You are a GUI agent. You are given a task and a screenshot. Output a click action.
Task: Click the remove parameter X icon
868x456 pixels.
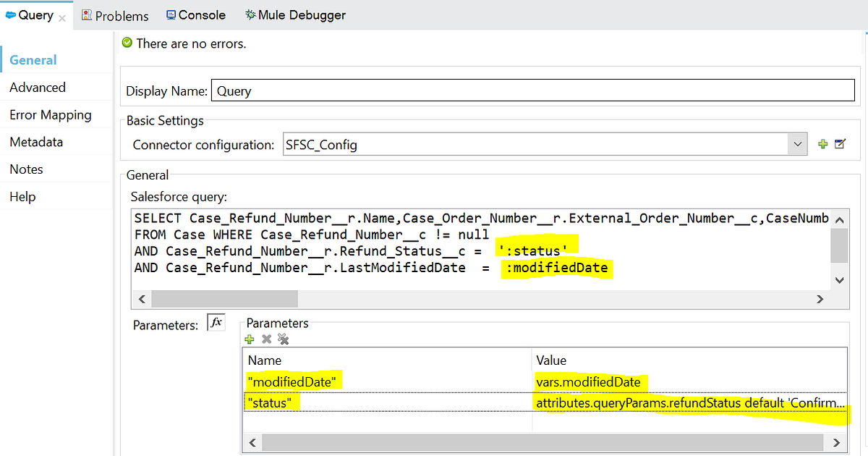point(266,339)
